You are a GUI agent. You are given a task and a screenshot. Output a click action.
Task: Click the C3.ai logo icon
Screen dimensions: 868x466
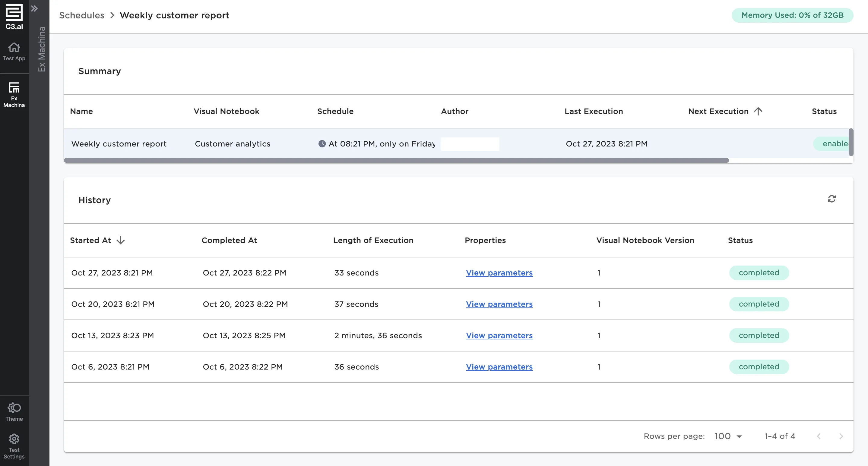(x=14, y=13)
